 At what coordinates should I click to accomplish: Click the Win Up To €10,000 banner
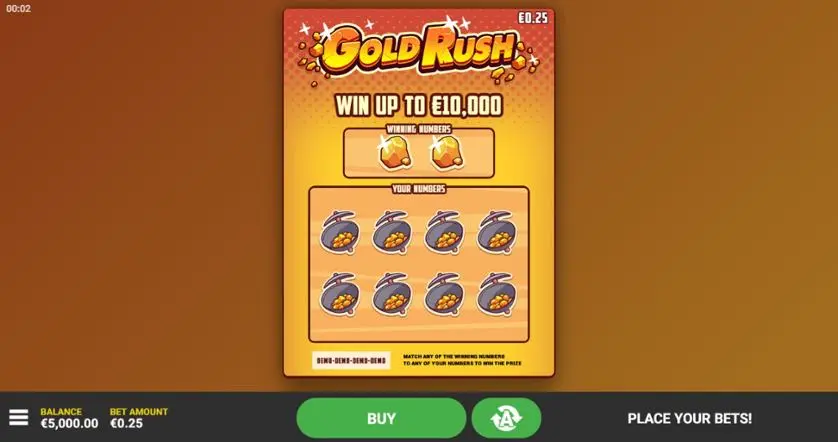pos(419,105)
